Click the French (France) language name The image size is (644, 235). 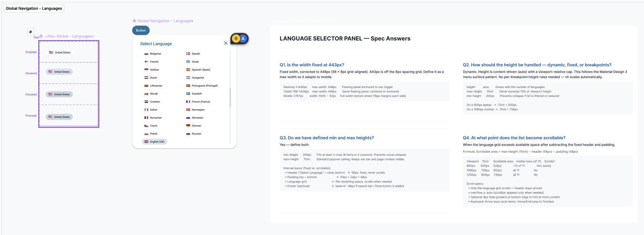point(201,102)
